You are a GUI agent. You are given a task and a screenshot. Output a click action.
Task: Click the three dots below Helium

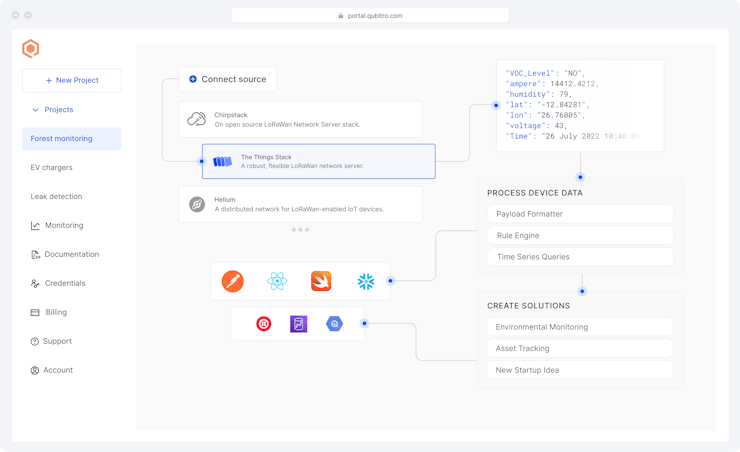pyautogui.click(x=300, y=230)
